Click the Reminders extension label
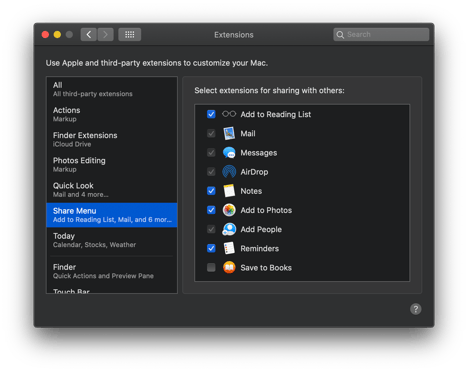468x372 pixels. pos(260,248)
